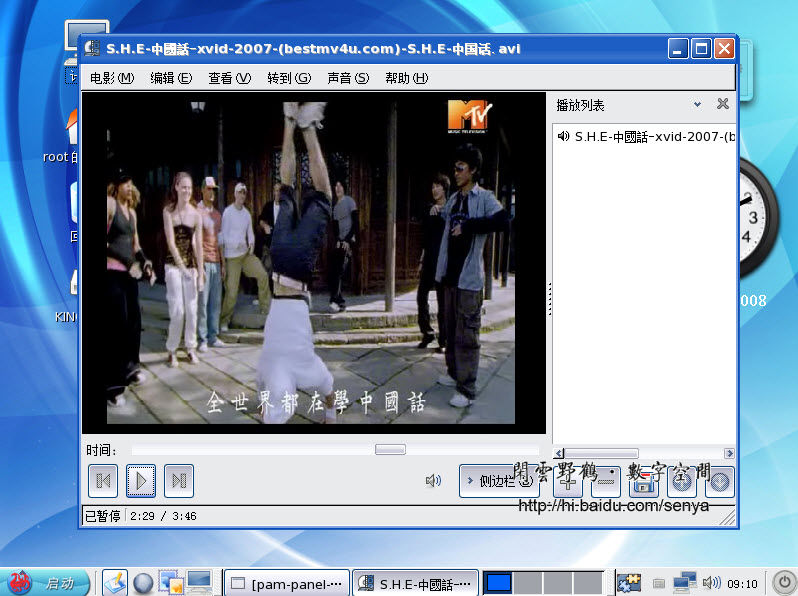Image resolution: width=798 pixels, height=596 pixels.
Task: Open the 帮助(H) menu
Action: click(407, 78)
